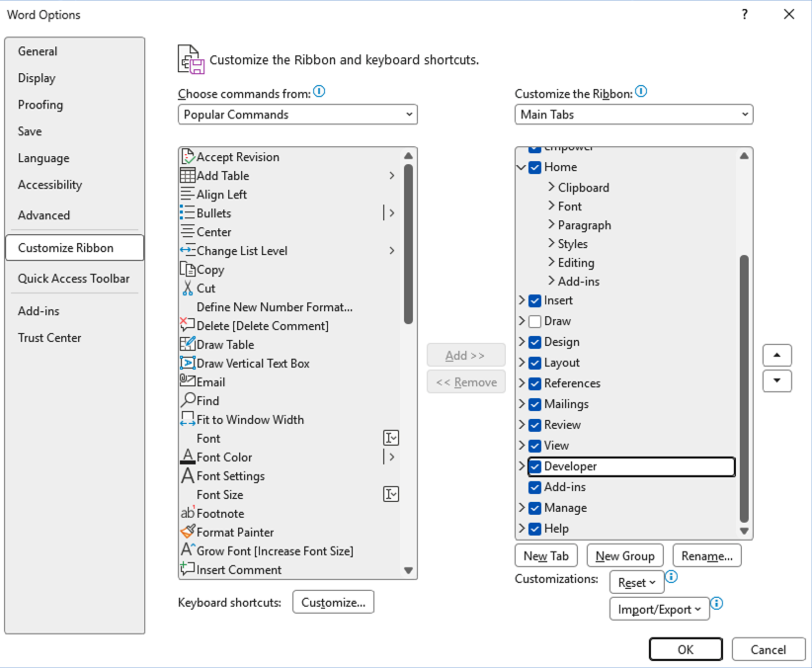The image size is (812, 668).
Task: Click the Copy command icon
Action: [x=188, y=270]
